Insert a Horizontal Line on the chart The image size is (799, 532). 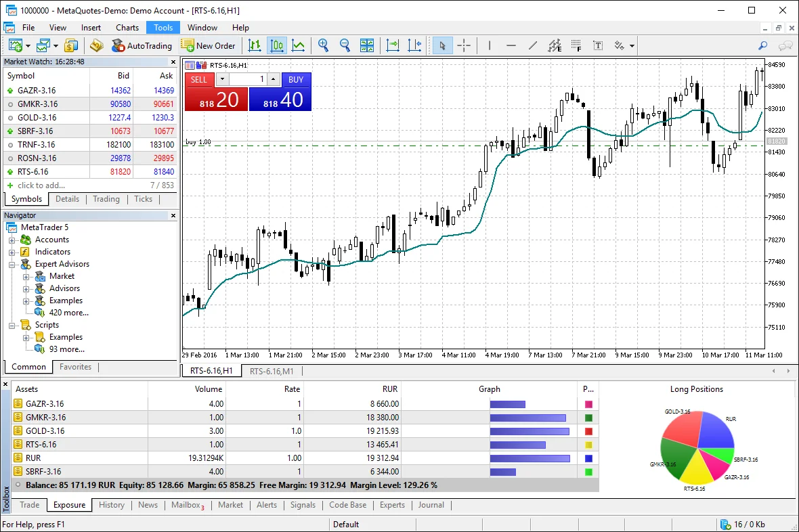[x=511, y=45]
